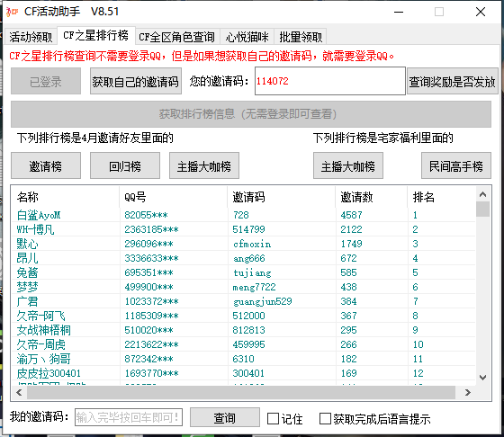Viewport: 504px width, 437px height.
Task: Click the horizontal scrollbar thumb
Action: [x=241, y=392]
